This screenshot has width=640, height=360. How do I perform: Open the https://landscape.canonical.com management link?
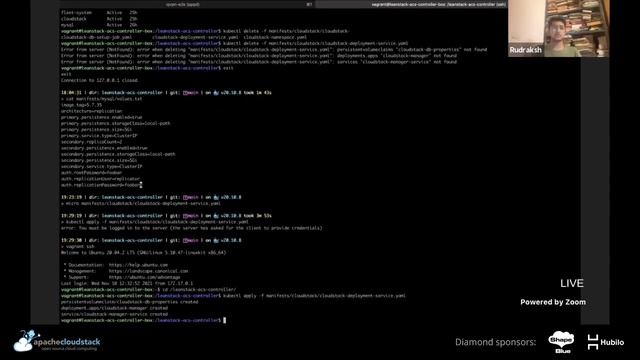coord(148,271)
